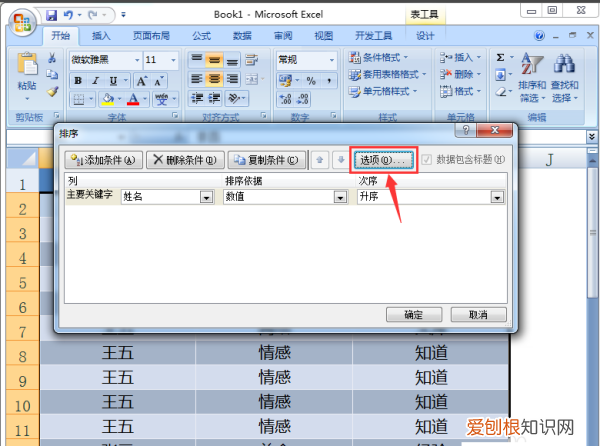Apply percent style

(311, 81)
